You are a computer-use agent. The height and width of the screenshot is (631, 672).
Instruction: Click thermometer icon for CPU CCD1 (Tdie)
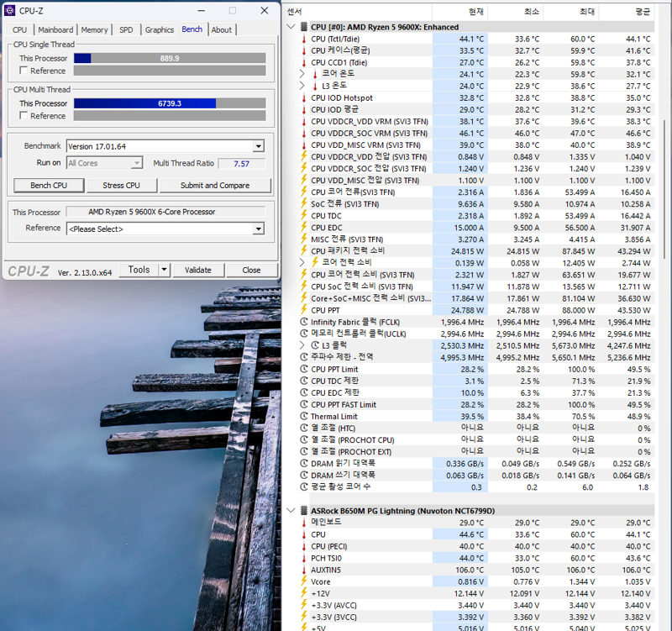coord(304,62)
